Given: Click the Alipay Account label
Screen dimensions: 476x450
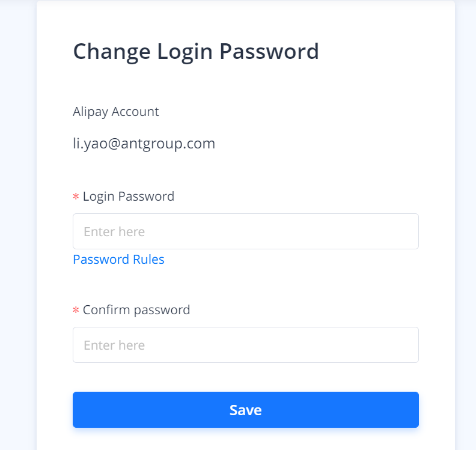Looking at the screenshot, I should [116, 112].
